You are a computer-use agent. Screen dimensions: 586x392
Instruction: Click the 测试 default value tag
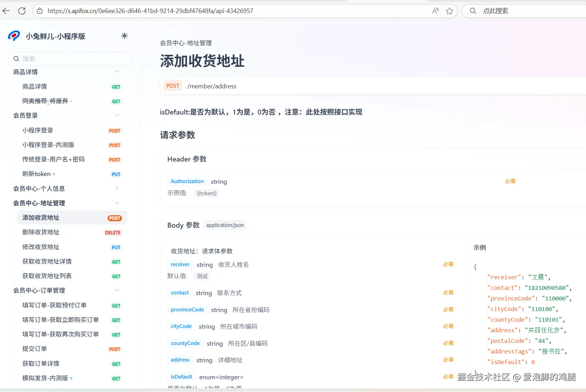202,276
